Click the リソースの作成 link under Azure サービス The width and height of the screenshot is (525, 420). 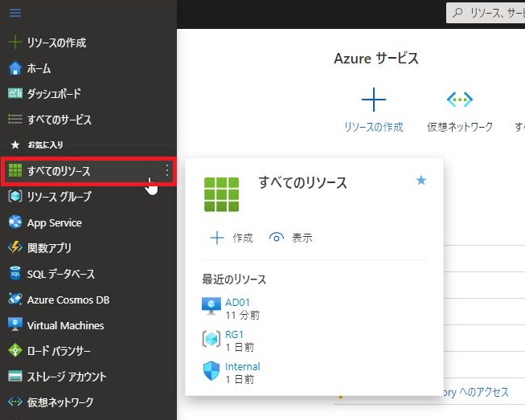tap(374, 127)
